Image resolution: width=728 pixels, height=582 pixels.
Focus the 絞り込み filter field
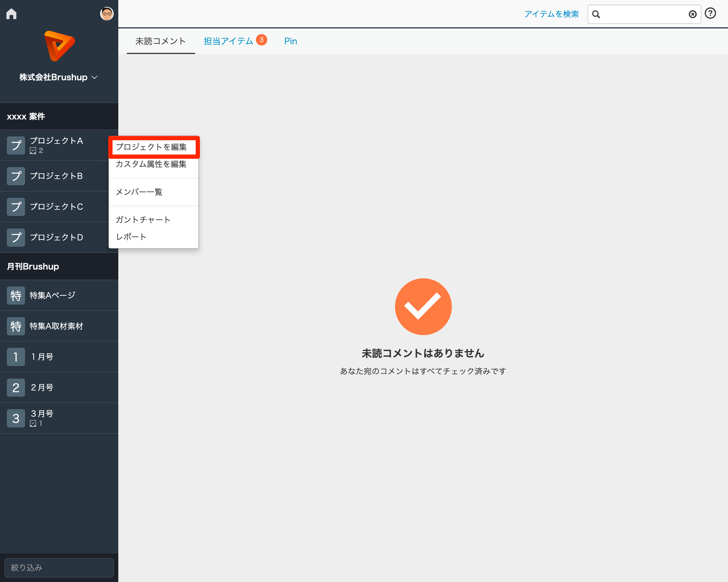pyautogui.click(x=59, y=568)
